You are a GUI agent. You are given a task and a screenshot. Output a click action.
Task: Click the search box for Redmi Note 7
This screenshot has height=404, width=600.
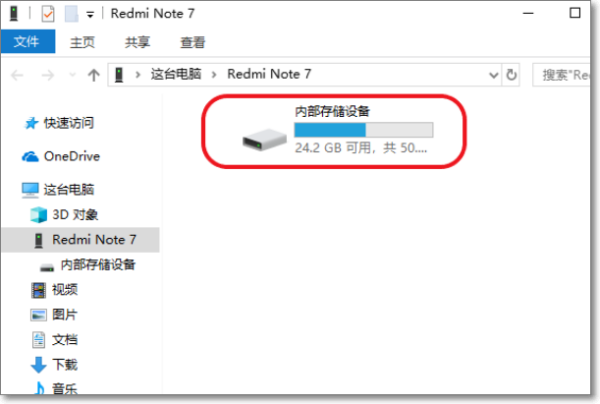pyautogui.click(x=561, y=75)
